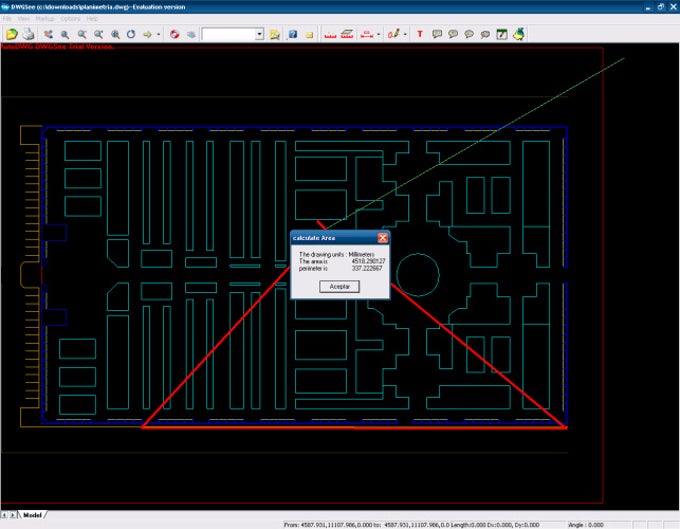Click the red triangle's bottom-right corner vertex
The height and width of the screenshot is (529, 680).
coord(566,427)
